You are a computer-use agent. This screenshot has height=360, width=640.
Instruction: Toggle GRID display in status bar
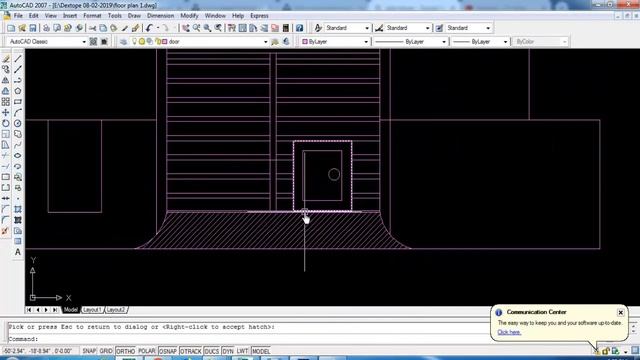coord(106,351)
